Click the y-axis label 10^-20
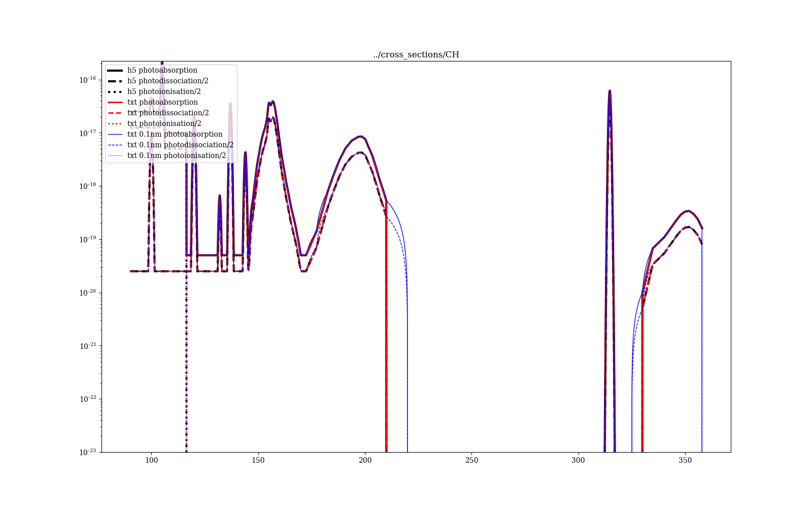Viewport: 812px width, 508px height. (88, 293)
